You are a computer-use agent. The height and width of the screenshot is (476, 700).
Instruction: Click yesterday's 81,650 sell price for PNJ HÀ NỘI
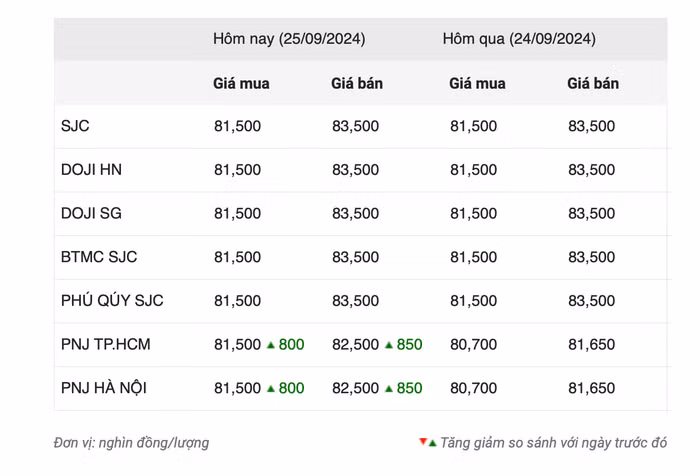[591, 388]
